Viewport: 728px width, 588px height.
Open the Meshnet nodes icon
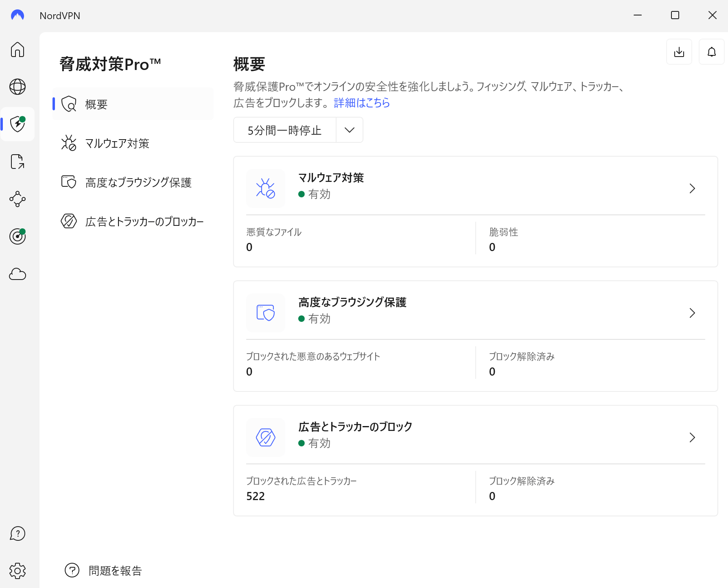click(17, 199)
